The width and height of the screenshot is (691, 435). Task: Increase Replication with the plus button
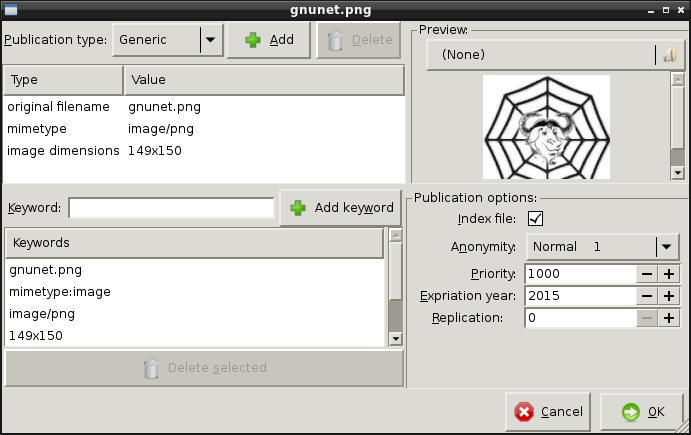pos(669,318)
